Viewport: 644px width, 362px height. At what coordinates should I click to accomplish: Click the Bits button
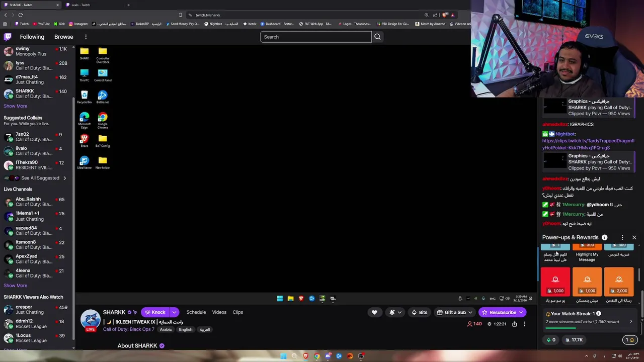(x=419, y=312)
